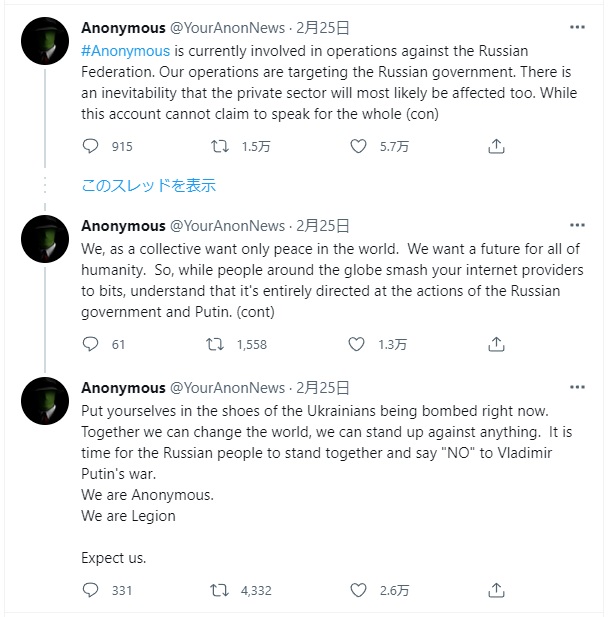This screenshot has height=617, width=609.
Task: Share the second tweet about peace
Action: [x=496, y=344]
